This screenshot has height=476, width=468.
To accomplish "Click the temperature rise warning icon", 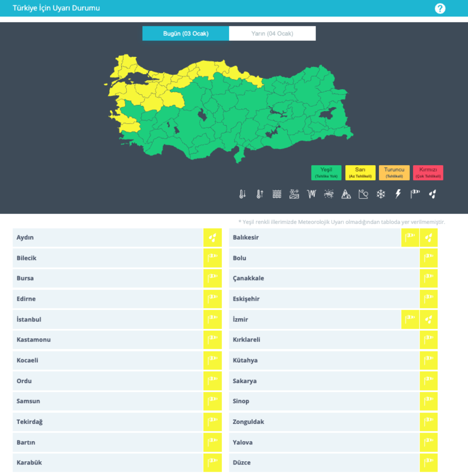I will 260,194.
